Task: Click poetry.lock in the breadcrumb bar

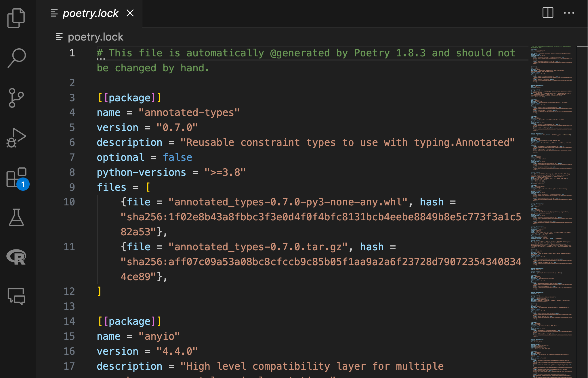Action: 95,37
